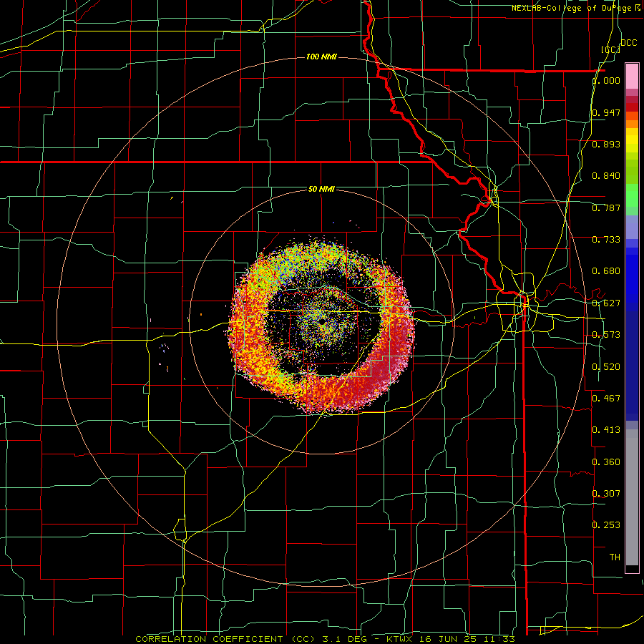Click the DCC label above the scale
Viewport: 644px width, 644px height.
(x=629, y=43)
